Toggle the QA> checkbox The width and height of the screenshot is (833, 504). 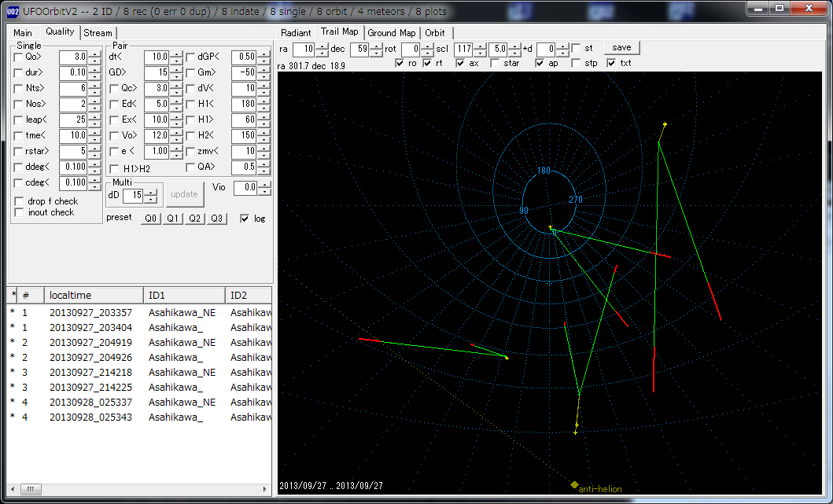[190, 167]
